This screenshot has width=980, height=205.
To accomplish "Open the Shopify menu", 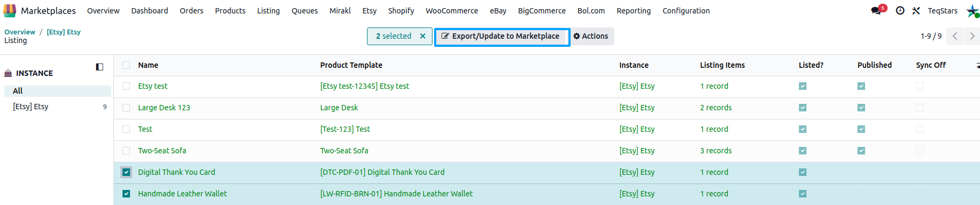I will point(401,11).
